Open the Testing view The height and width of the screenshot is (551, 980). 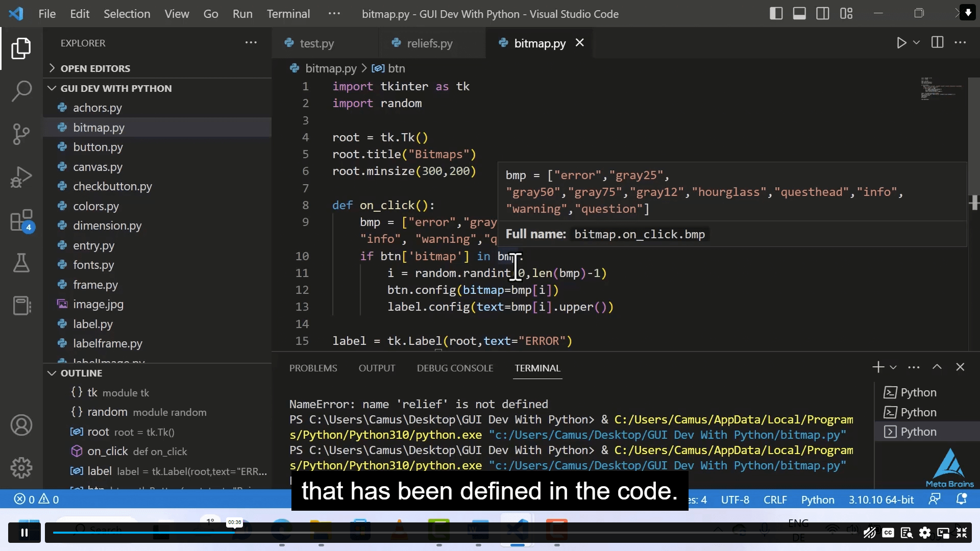click(x=21, y=263)
